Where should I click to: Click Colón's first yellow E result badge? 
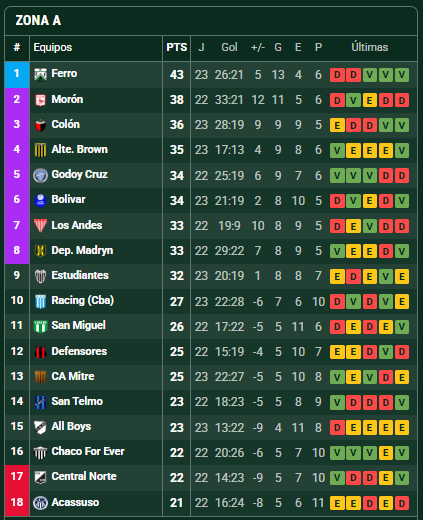337,125
